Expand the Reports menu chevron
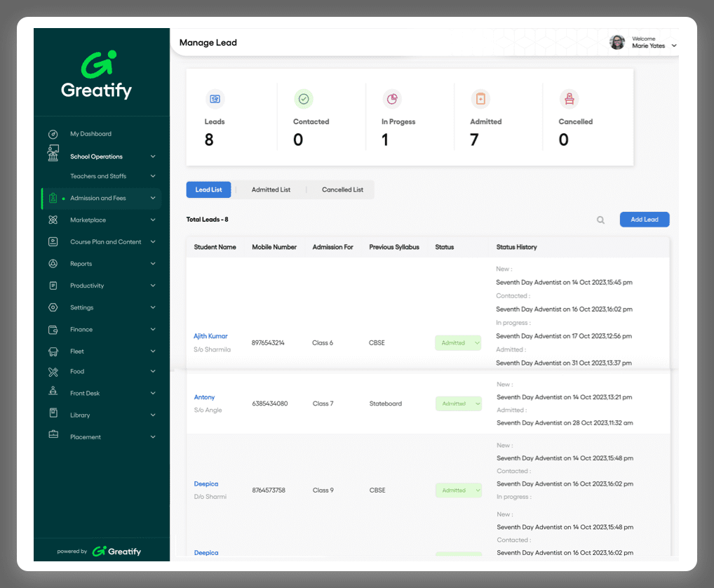This screenshot has width=714, height=588. tap(153, 265)
